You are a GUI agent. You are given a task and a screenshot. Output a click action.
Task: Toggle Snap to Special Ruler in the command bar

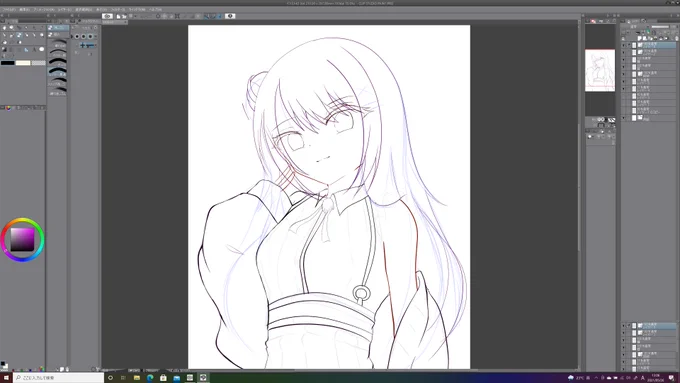coord(213,16)
